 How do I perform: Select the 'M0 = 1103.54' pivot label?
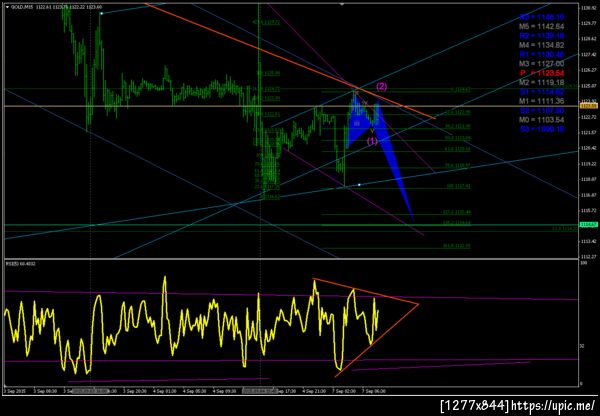click(x=541, y=120)
